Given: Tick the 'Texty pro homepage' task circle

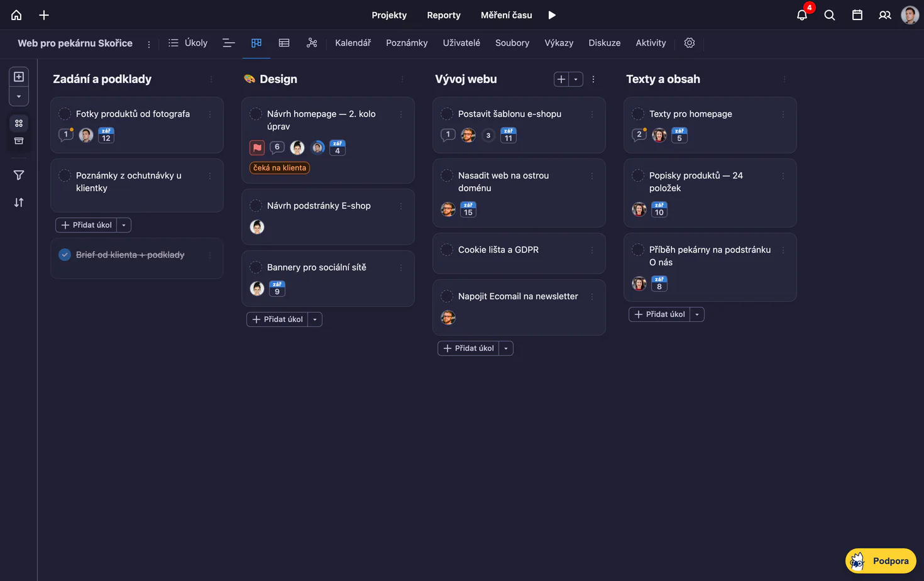Looking at the screenshot, I should [638, 114].
